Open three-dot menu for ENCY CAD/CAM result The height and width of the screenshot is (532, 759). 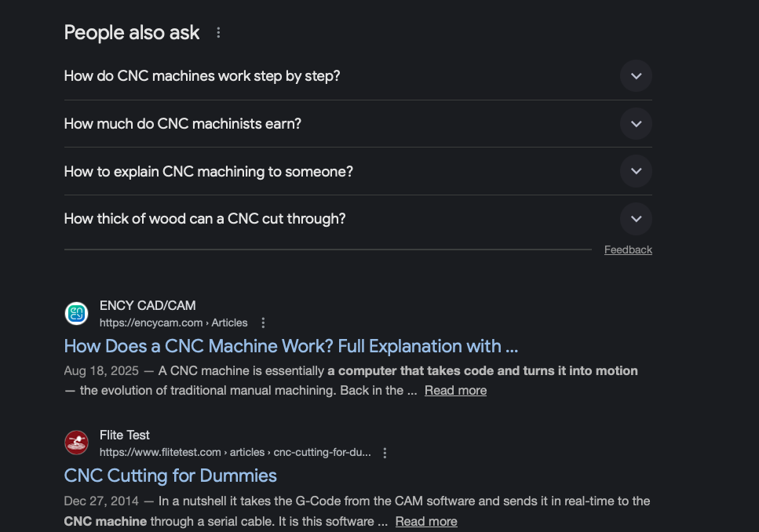263,322
